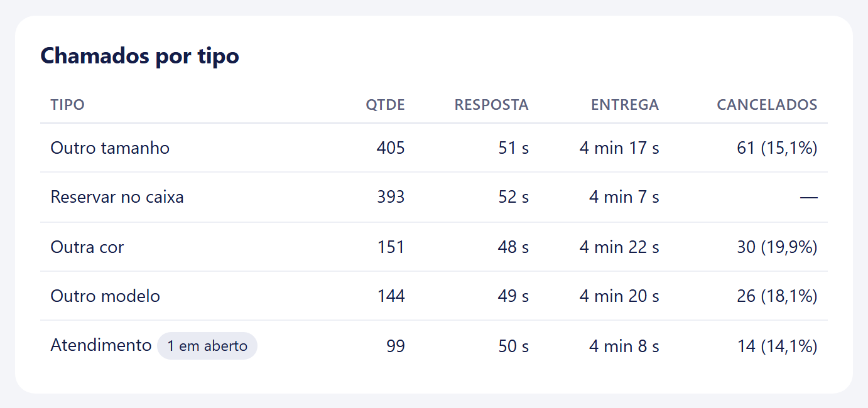Click the RESPOSTA column header
The width and height of the screenshot is (868, 408).
tap(491, 105)
